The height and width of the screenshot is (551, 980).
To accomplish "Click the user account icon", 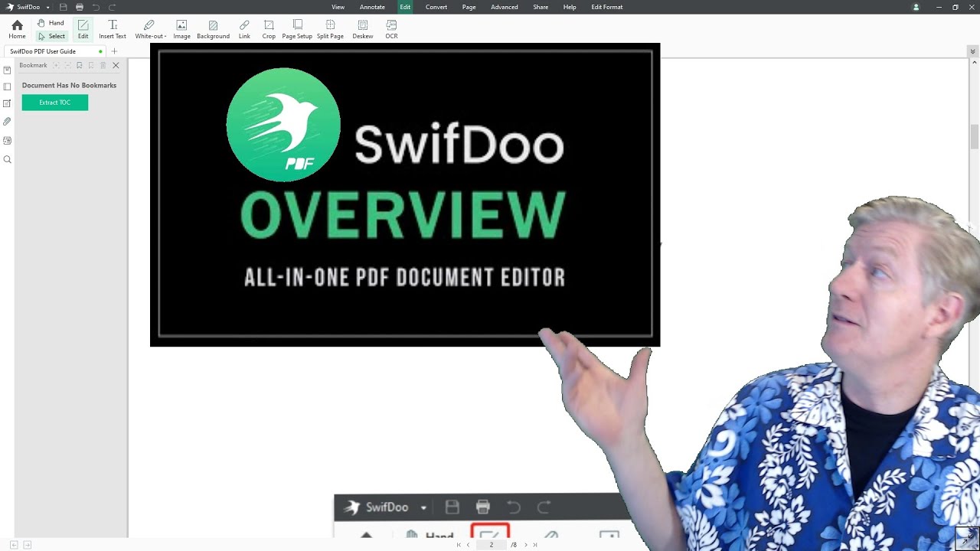I will 916,7.
